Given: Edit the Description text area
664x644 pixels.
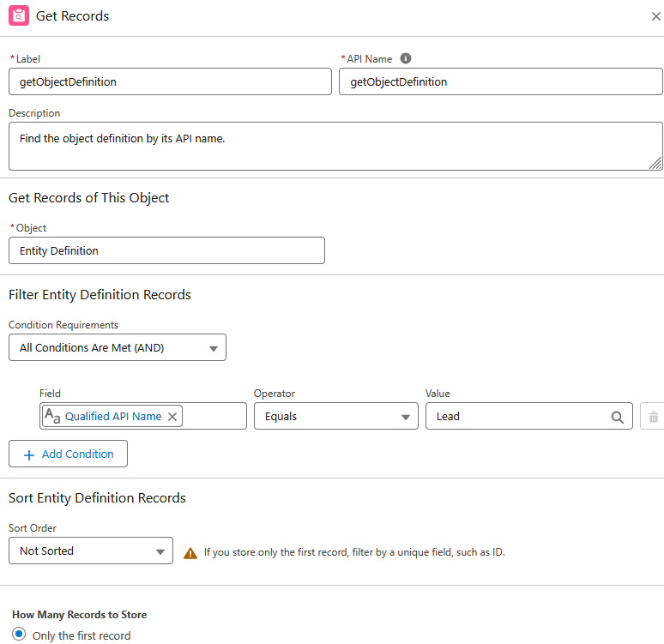Looking at the screenshot, I should point(335,146).
